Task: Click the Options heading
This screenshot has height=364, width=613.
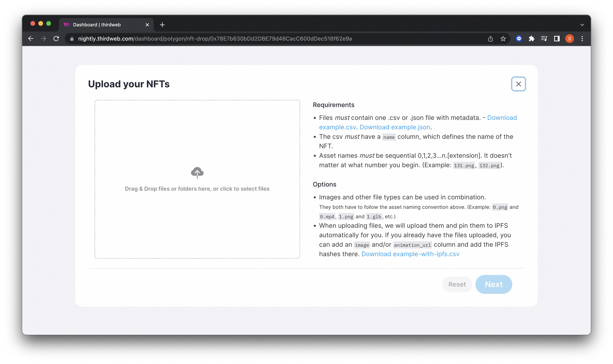Action: (324, 184)
